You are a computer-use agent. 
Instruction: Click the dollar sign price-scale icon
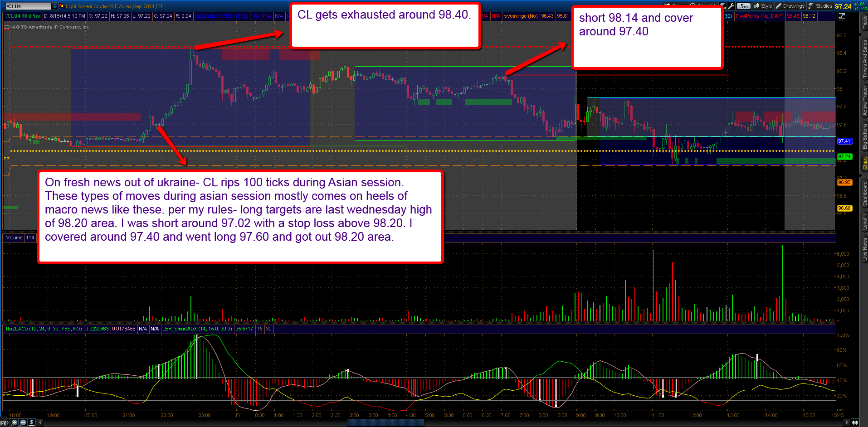click(x=31, y=422)
